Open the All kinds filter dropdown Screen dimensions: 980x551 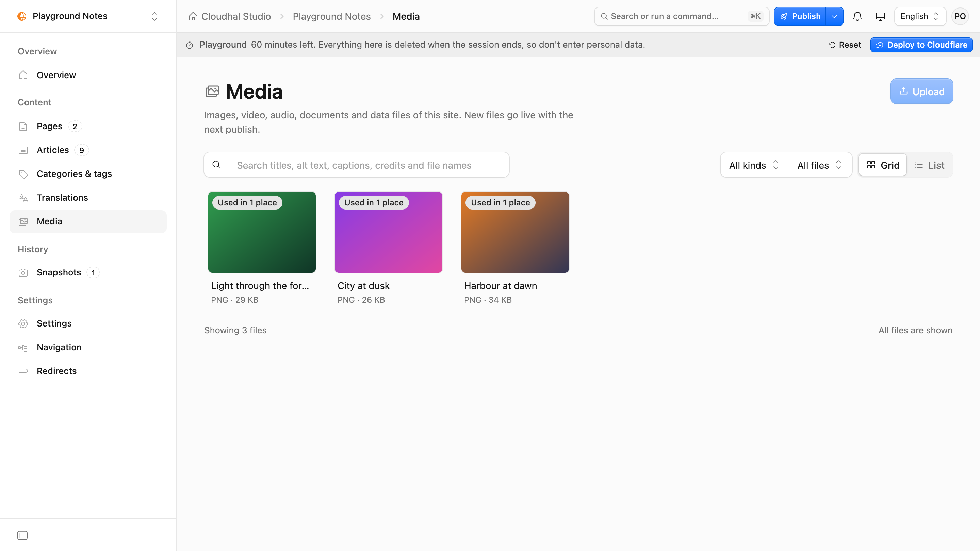[x=754, y=165]
